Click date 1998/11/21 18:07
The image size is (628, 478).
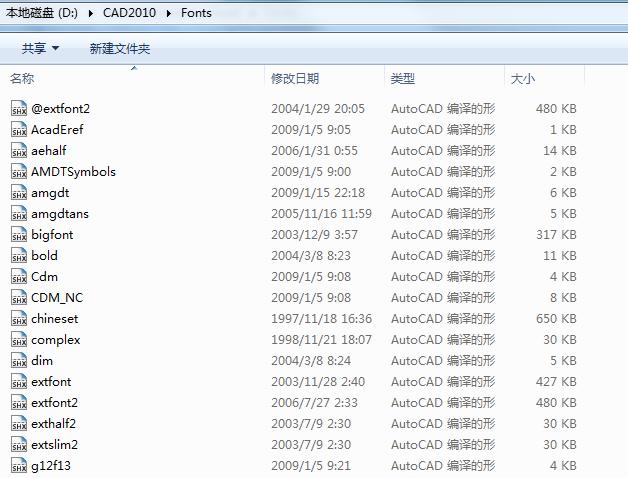pyautogui.click(x=322, y=339)
